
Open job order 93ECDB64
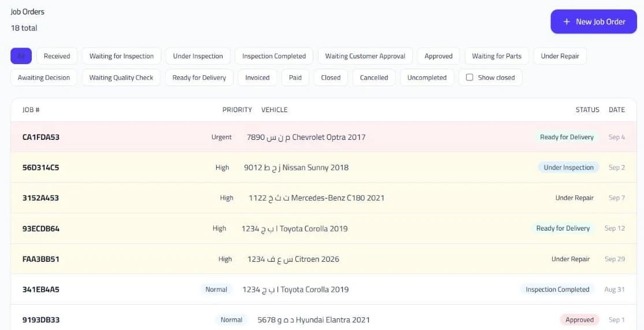(324, 228)
